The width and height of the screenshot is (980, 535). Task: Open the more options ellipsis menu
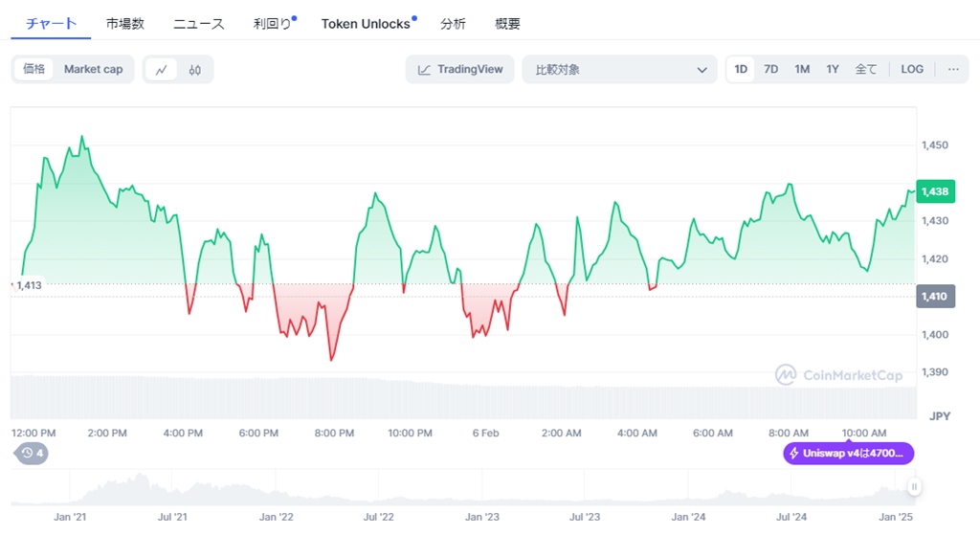[952, 69]
